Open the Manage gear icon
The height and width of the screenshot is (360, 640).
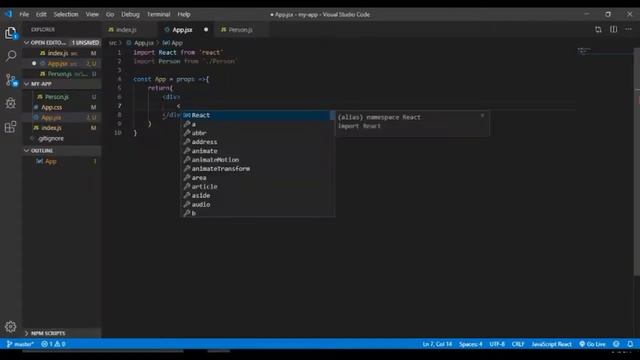click(x=11, y=327)
